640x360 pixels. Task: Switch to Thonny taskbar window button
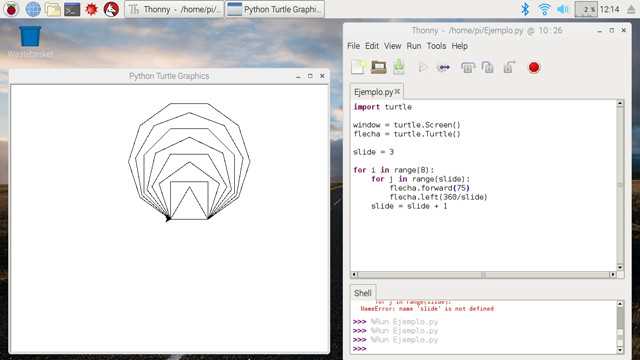[x=174, y=9]
